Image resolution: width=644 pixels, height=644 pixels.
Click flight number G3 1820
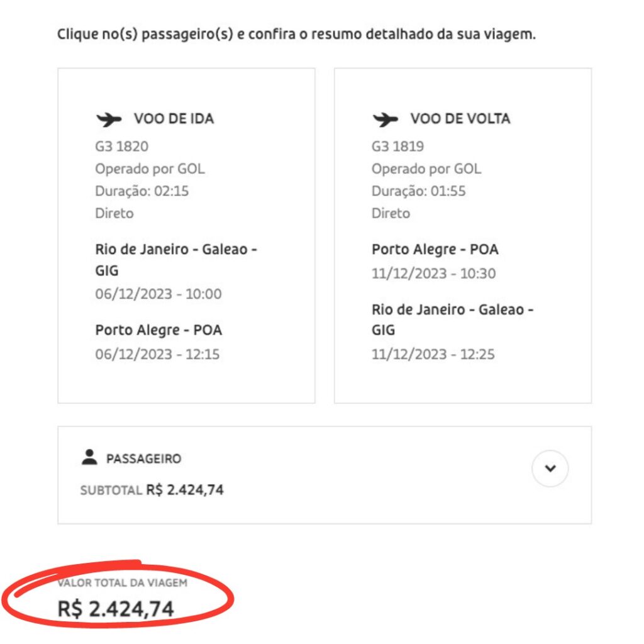(121, 146)
